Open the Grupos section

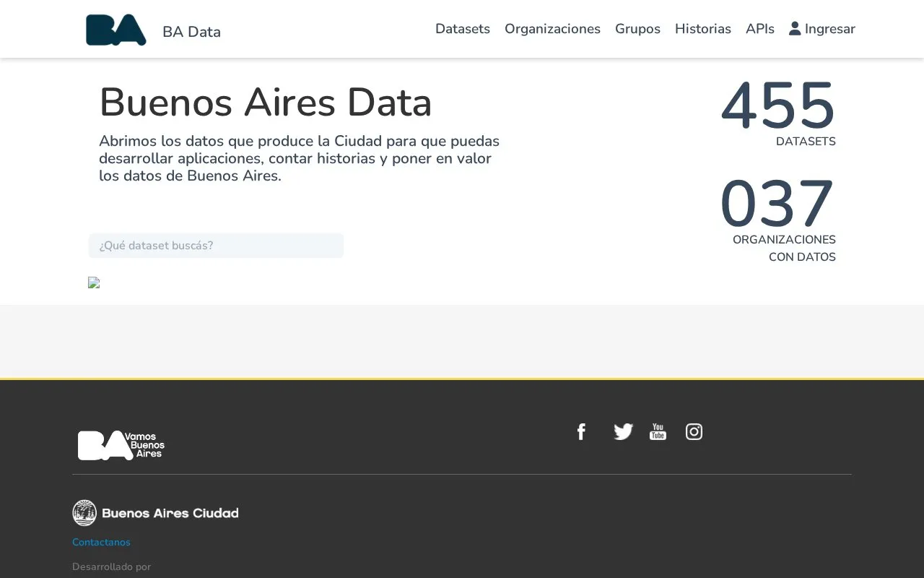pos(637,29)
